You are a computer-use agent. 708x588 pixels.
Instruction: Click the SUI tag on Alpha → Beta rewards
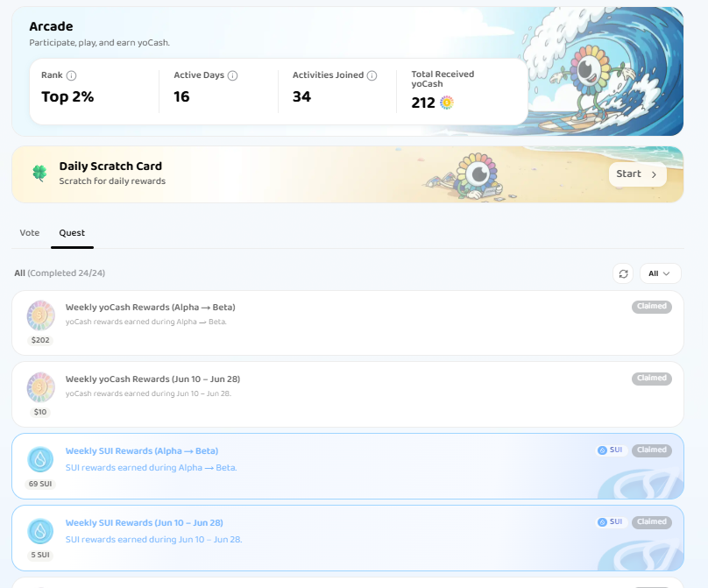(x=611, y=450)
